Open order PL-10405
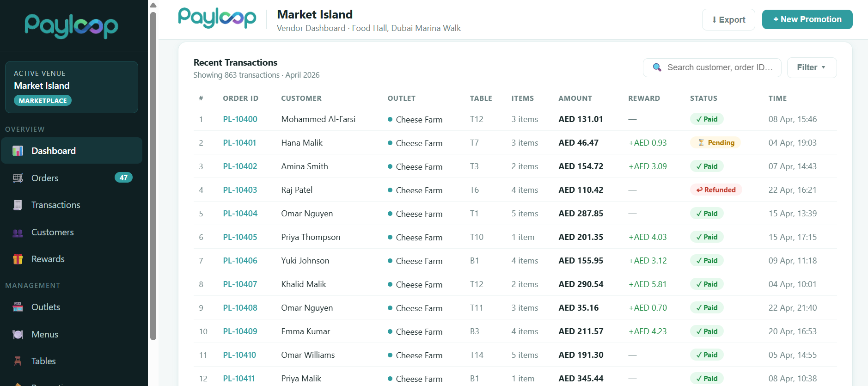The image size is (868, 386). [x=240, y=237]
